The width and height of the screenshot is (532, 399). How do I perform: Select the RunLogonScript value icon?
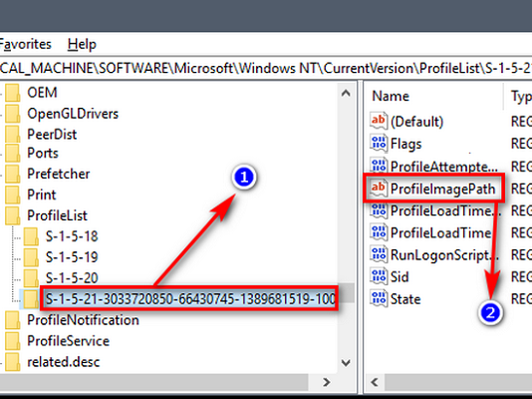point(379,254)
